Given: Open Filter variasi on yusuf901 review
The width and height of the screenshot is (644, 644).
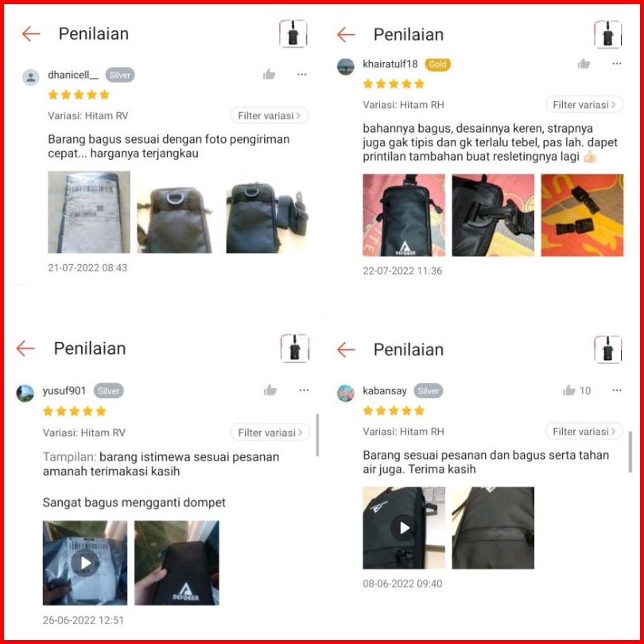Looking at the screenshot, I should (270, 433).
